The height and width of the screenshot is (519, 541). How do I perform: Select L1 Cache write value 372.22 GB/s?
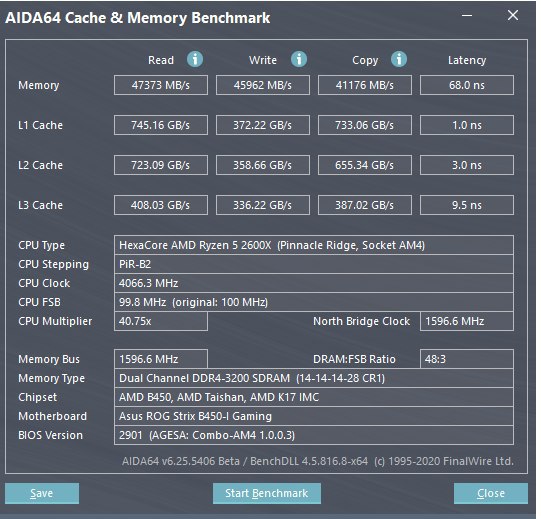click(263, 125)
